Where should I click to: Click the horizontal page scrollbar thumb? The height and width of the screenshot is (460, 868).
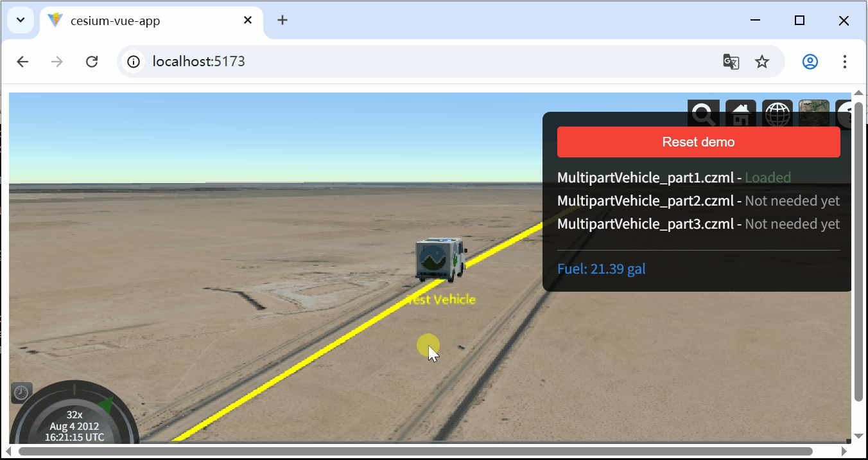[415, 451]
